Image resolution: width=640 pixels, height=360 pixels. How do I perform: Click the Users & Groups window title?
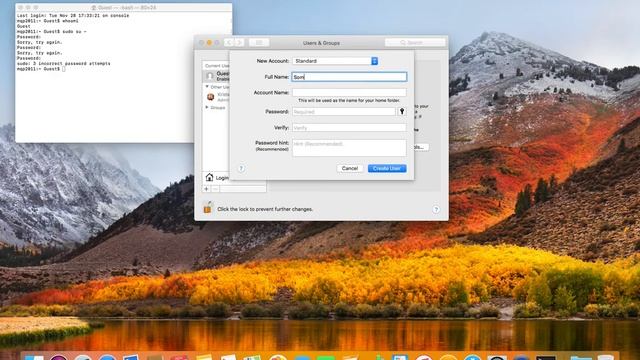pyautogui.click(x=321, y=43)
